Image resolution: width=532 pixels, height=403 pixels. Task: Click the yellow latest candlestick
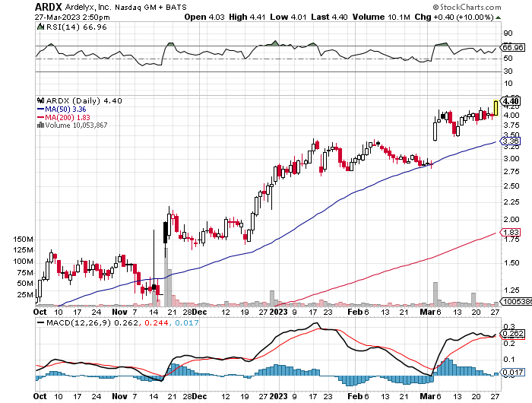pos(496,108)
